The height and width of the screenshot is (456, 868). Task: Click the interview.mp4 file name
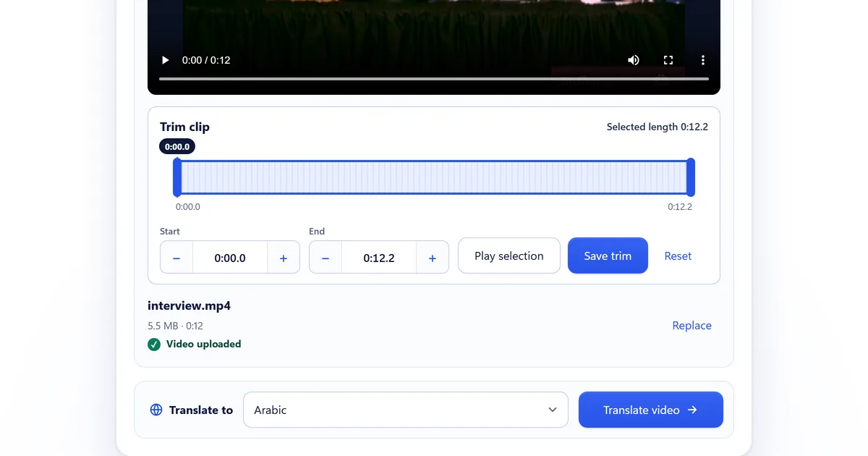pyautogui.click(x=190, y=305)
